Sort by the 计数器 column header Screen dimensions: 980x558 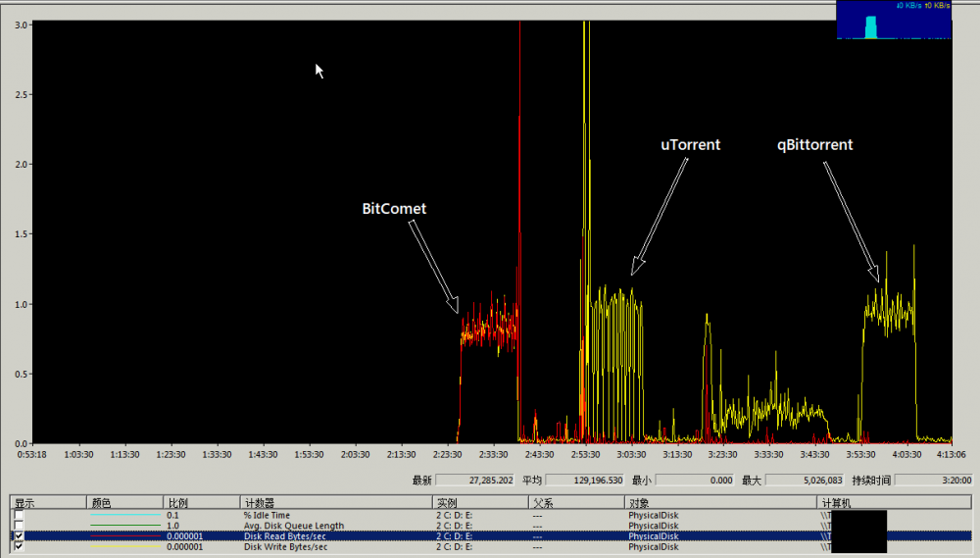click(x=336, y=502)
